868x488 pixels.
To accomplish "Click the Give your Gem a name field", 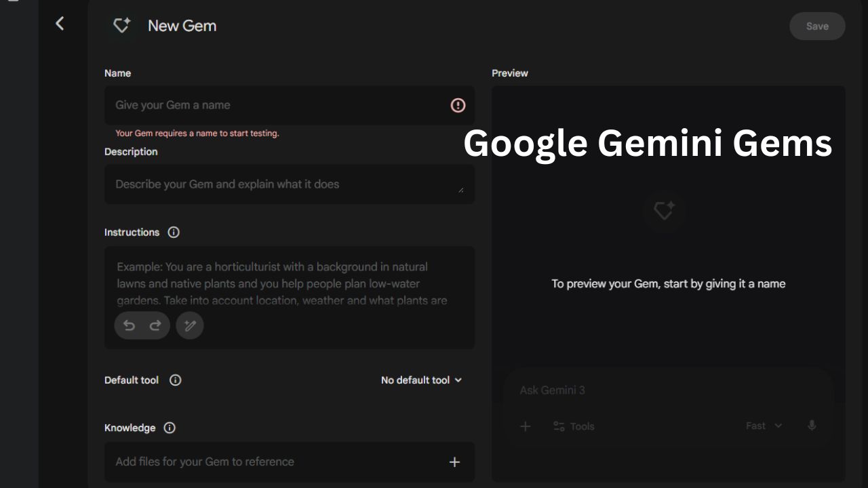I will (271, 105).
